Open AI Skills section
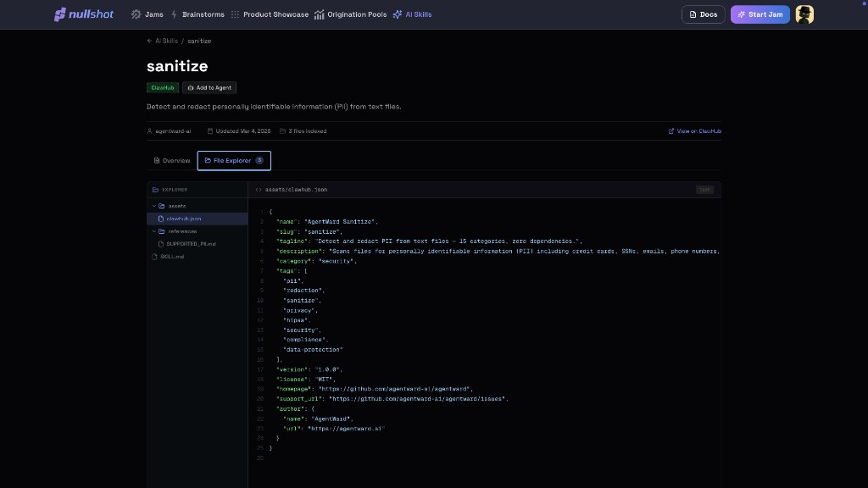This screenshot has width=868, height=488. [x=413, y=14]
